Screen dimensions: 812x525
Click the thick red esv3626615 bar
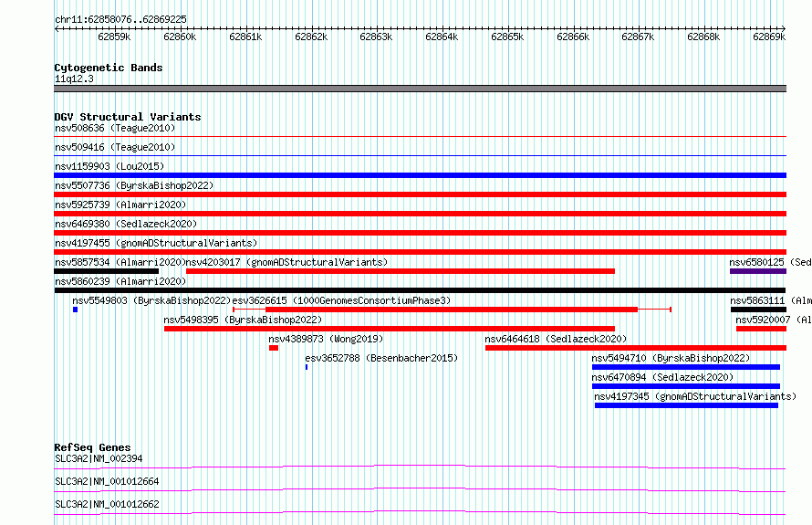click(452, 310)
